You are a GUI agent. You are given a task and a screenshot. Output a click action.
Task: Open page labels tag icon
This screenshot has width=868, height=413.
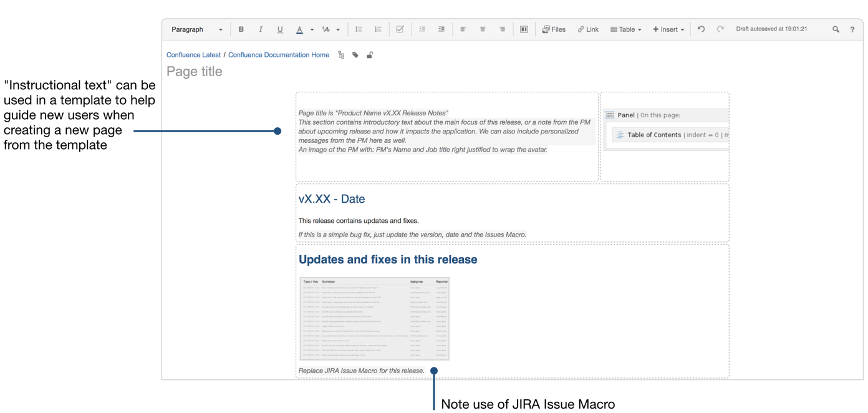(x=355, y=55)
